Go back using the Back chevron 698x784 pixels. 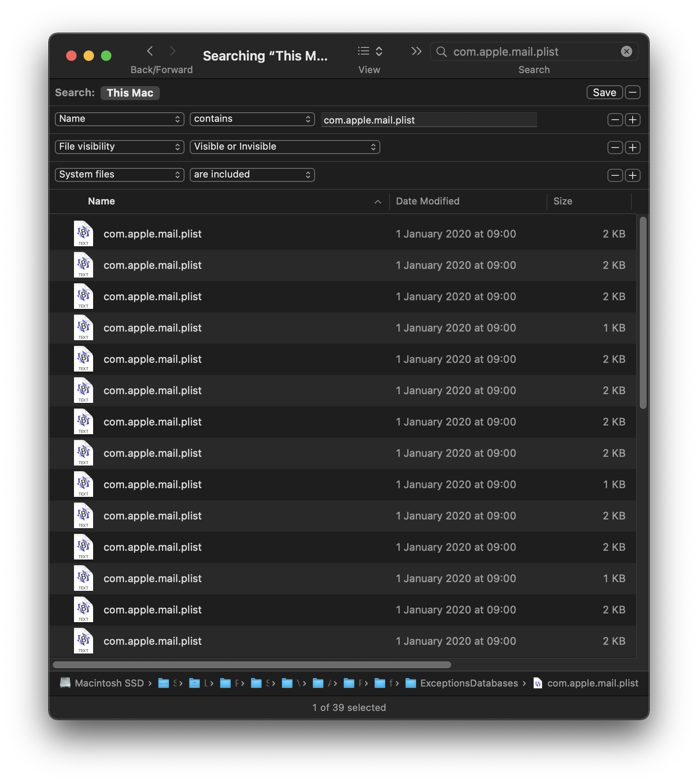pos(150,51)
